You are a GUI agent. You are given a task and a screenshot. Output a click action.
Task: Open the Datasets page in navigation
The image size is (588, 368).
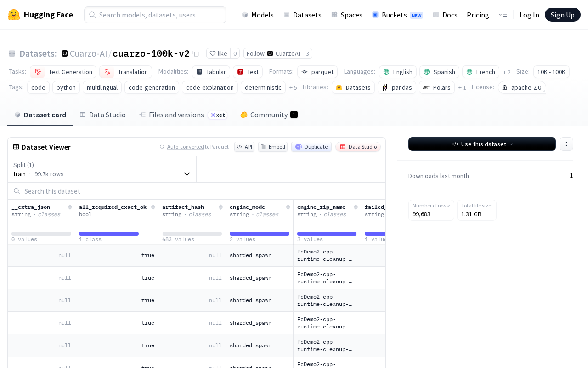tap(302, 15)
